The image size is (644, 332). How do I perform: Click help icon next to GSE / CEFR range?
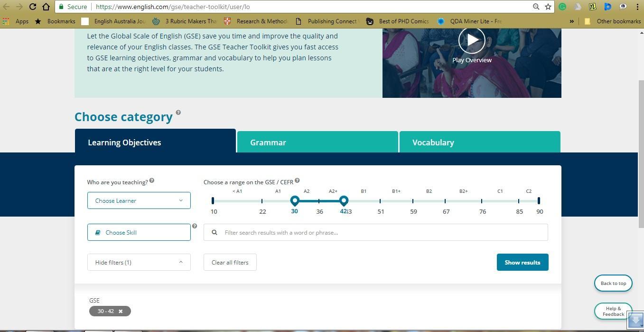coord(297,180)
